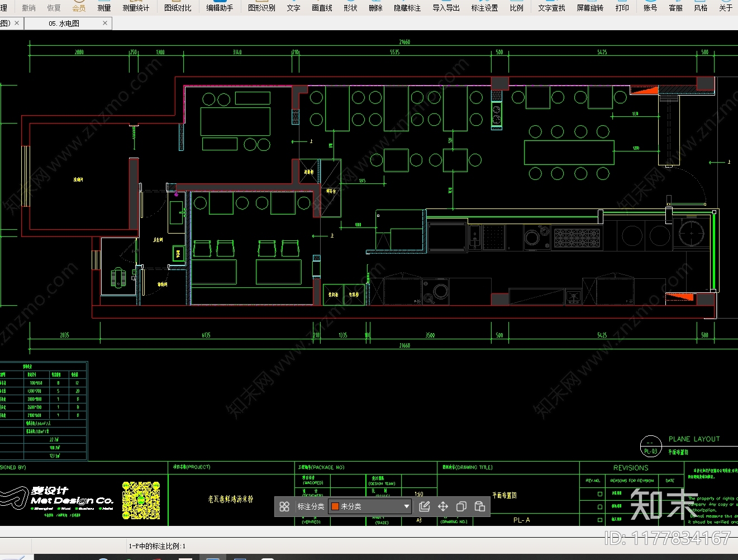Click the move arrows icon in floating toolbar
Image resolution: width=738 pixels, height=560 pixels.
point(443,506)
